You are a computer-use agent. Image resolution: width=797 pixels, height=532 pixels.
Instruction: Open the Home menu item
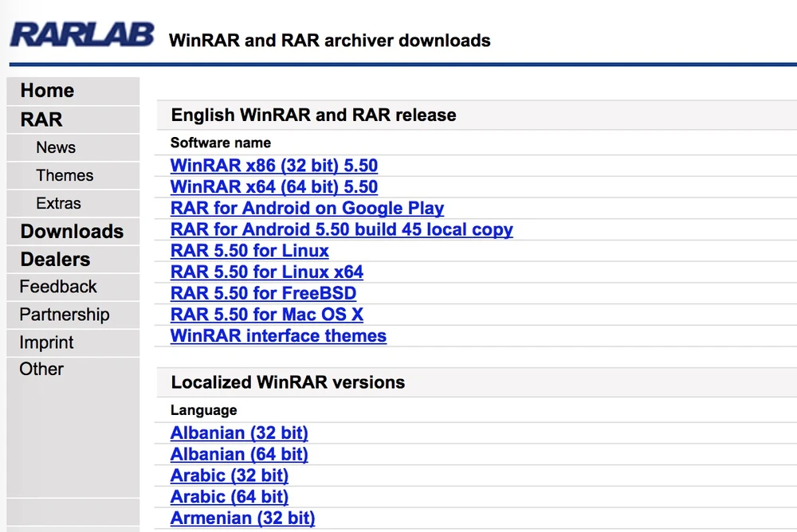[47, 91]
